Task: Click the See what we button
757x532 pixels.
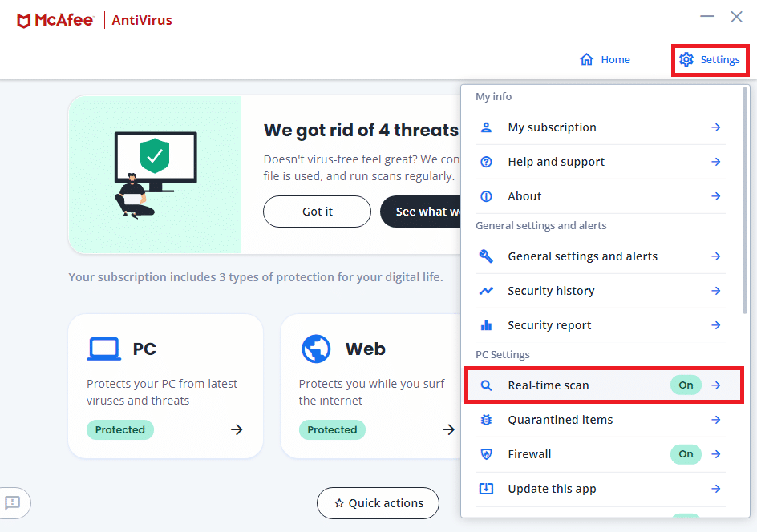Action: tap(421, 212)
